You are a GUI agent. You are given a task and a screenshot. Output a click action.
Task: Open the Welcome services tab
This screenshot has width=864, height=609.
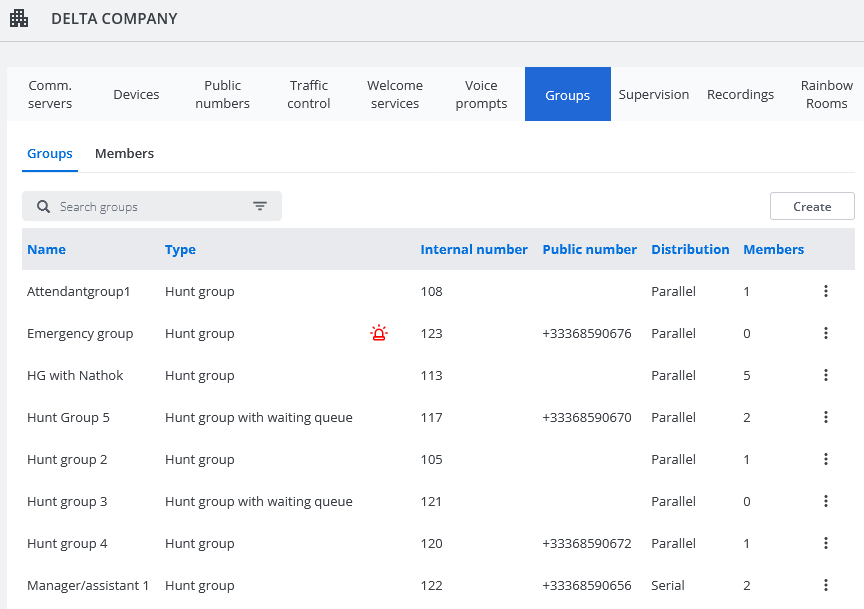pyautogui.click(x=395, y=94)
